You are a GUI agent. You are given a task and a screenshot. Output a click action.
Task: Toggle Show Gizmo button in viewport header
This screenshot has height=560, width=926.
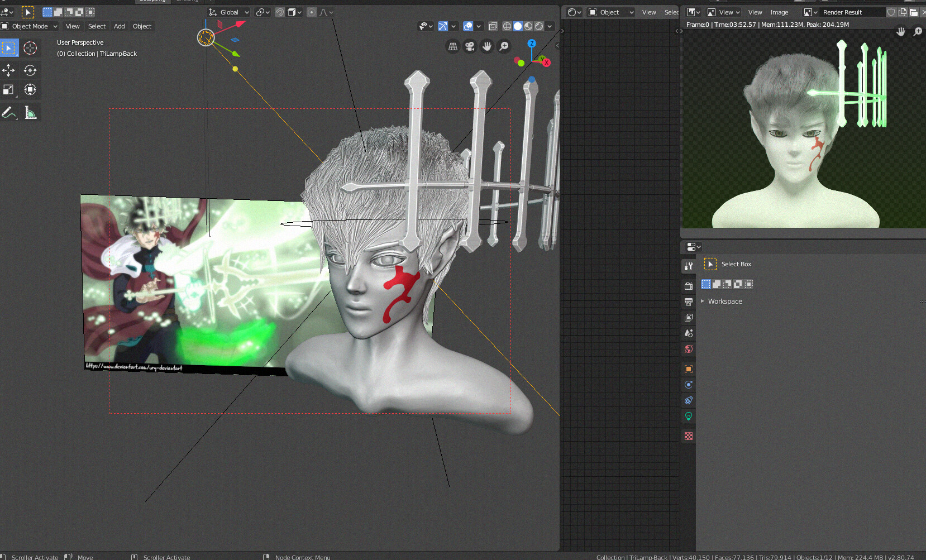[x=443, y=26]
